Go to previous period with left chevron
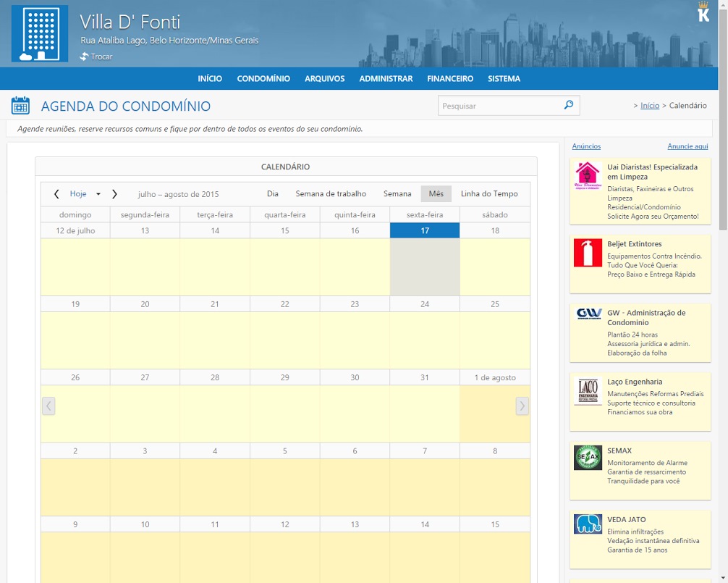The image size is (728, 583). (56, 194)
